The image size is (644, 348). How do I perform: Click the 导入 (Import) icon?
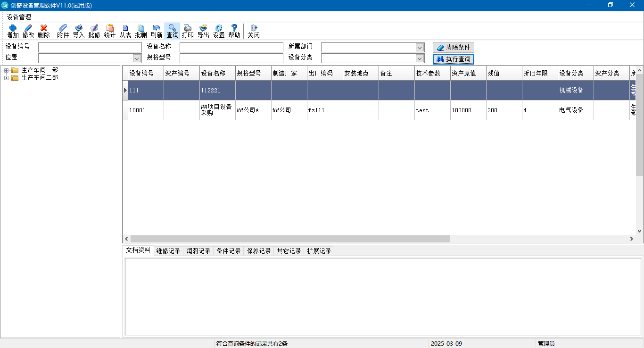pyautogui.click(x=78, y=31)
